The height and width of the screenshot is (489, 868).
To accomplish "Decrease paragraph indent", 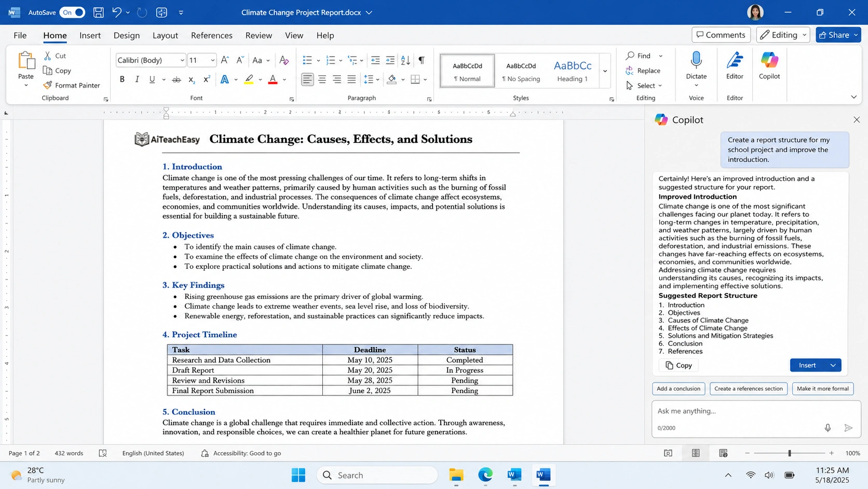I will (x=375, y=60).
